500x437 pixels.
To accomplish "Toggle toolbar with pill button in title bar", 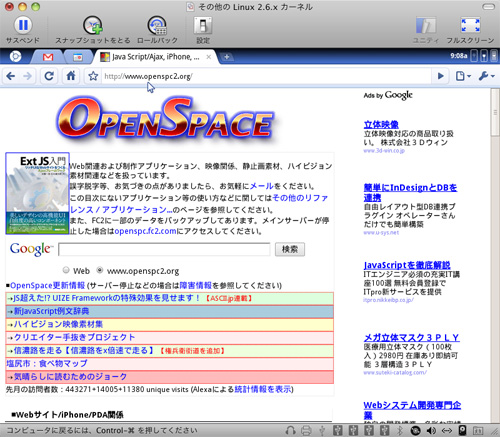I will tap(488, 7).
